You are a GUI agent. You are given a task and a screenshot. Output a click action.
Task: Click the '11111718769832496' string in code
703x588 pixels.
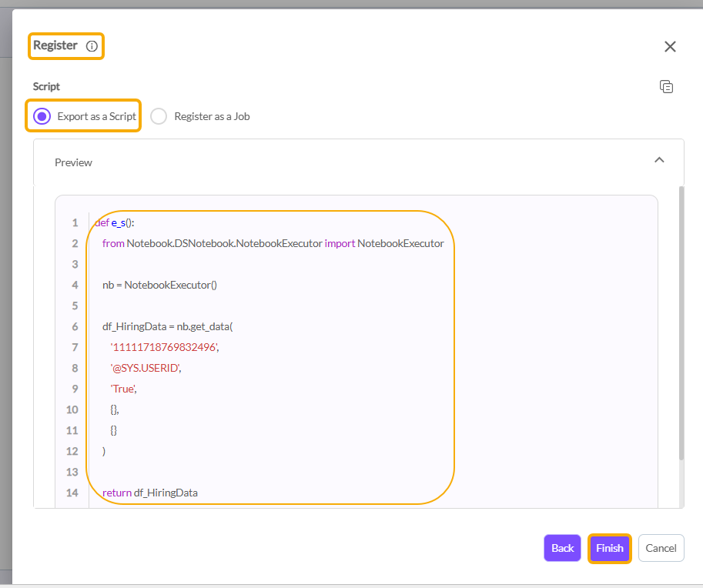[165, 347]
